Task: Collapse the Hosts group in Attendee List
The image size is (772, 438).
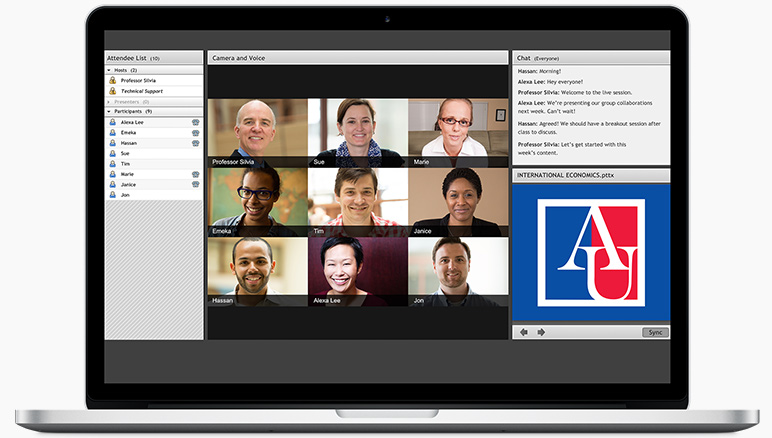Action: [109, 70]
